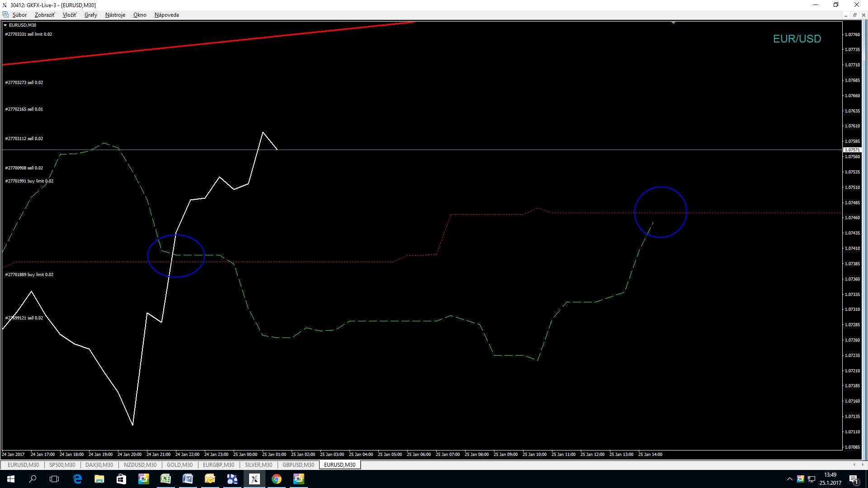Click the current price 1.07571 tag

[x=852, y=150]
